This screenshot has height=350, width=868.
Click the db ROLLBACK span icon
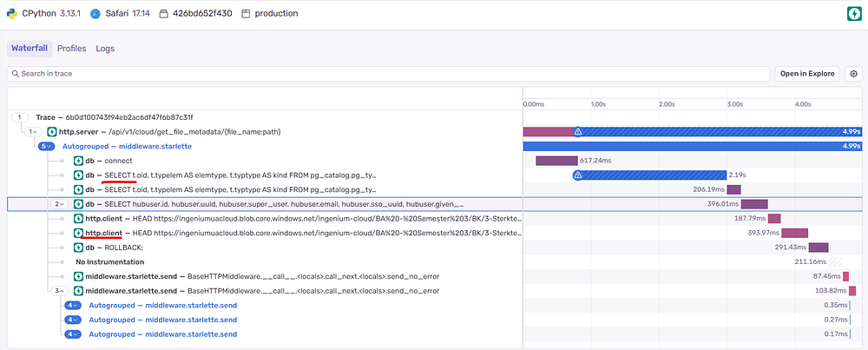tap(79, 247)
